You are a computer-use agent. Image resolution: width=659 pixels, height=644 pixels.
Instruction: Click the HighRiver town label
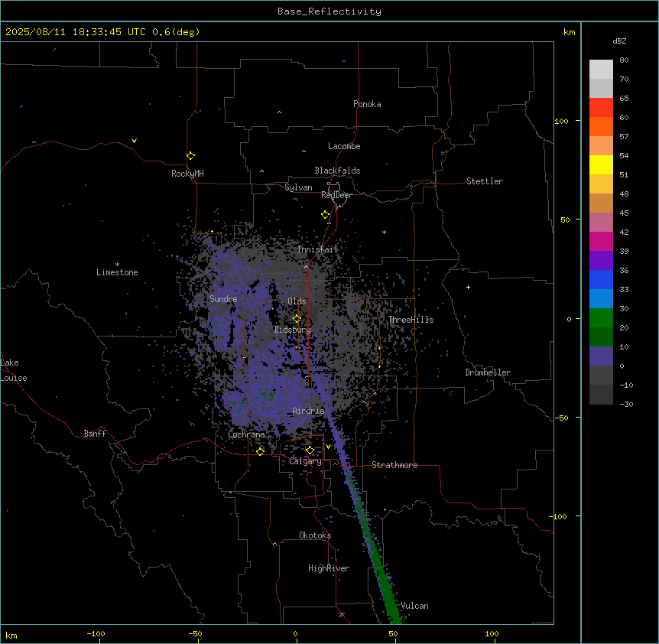pos(329,568)
